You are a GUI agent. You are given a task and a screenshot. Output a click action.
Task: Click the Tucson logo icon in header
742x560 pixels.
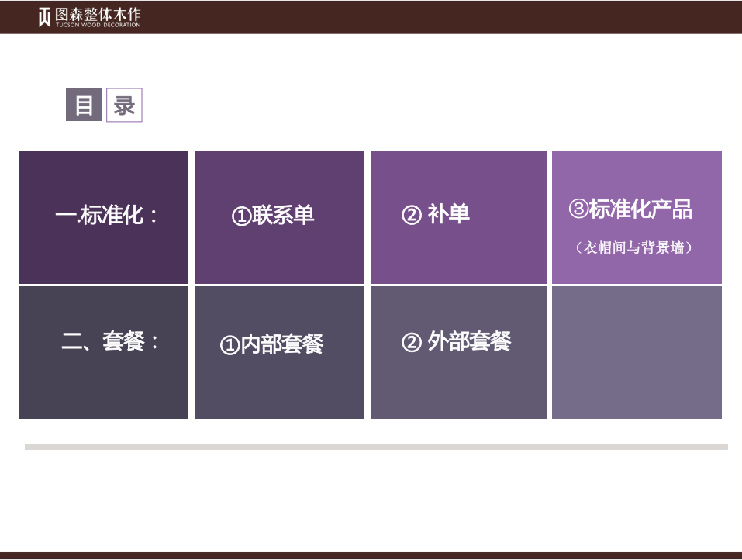coord(45,17)
